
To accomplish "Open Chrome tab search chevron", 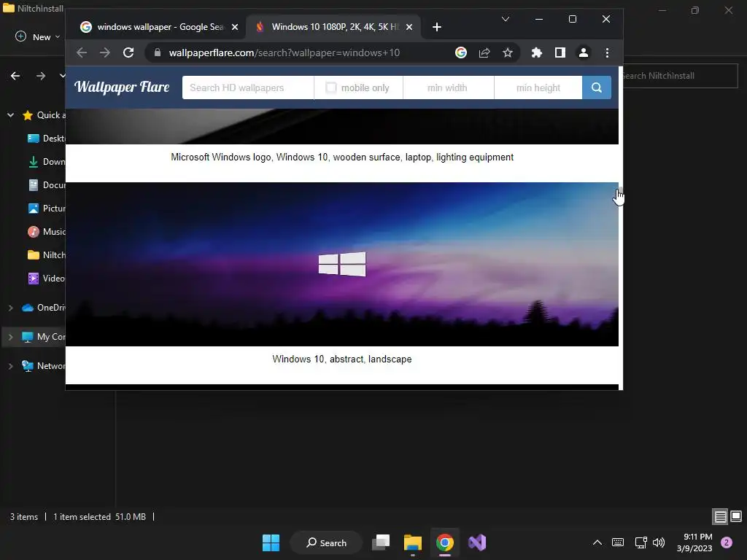I will [x=506, y=19].
